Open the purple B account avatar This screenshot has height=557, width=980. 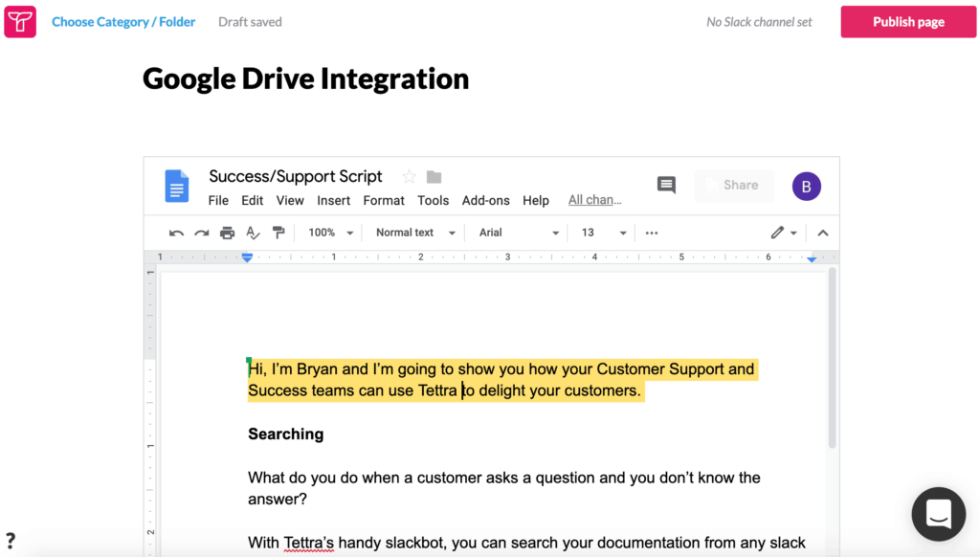click(x=806, y=187)
